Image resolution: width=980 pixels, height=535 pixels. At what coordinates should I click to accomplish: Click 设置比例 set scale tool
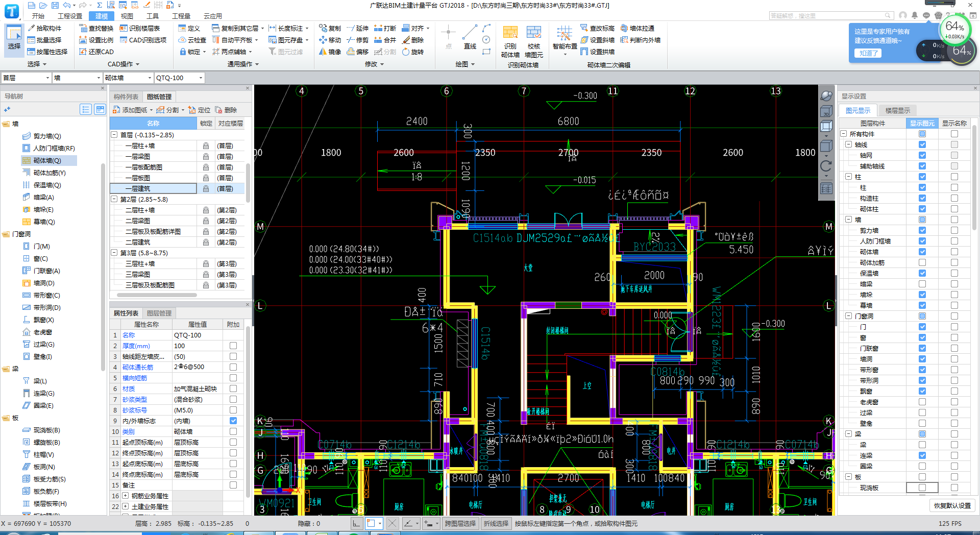coord(96,40)
